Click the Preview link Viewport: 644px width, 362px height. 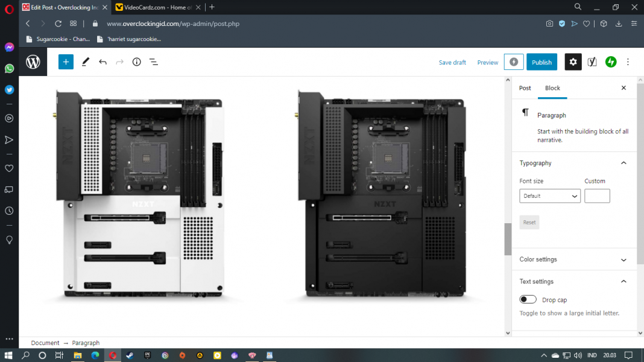click(487, 63)
